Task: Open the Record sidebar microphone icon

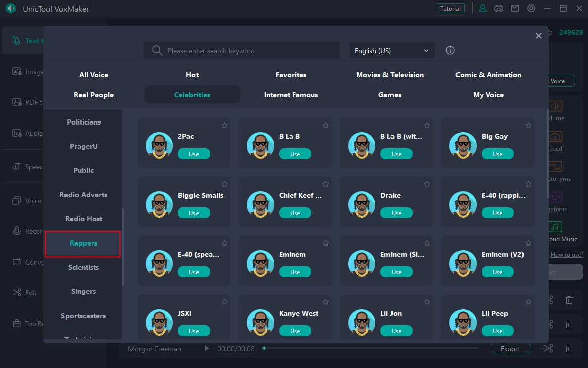Action: tap(17, 231)
